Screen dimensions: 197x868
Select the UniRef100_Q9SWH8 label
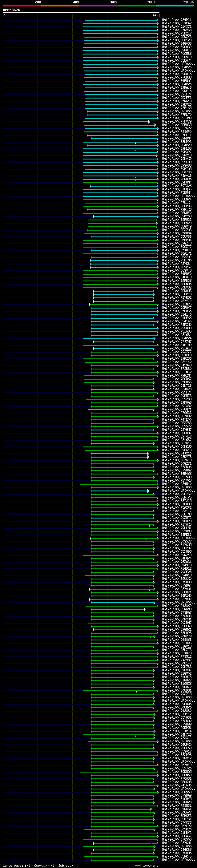(177, 328)
